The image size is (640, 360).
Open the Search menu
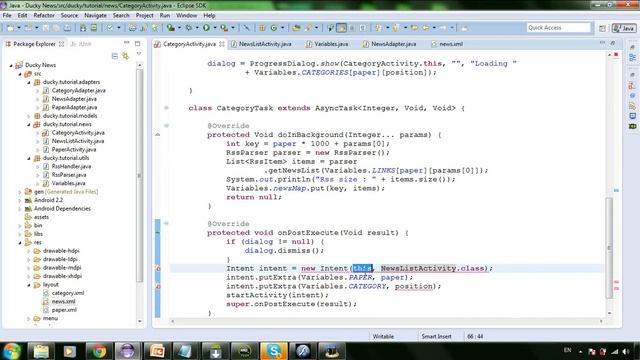pos(121,16)
